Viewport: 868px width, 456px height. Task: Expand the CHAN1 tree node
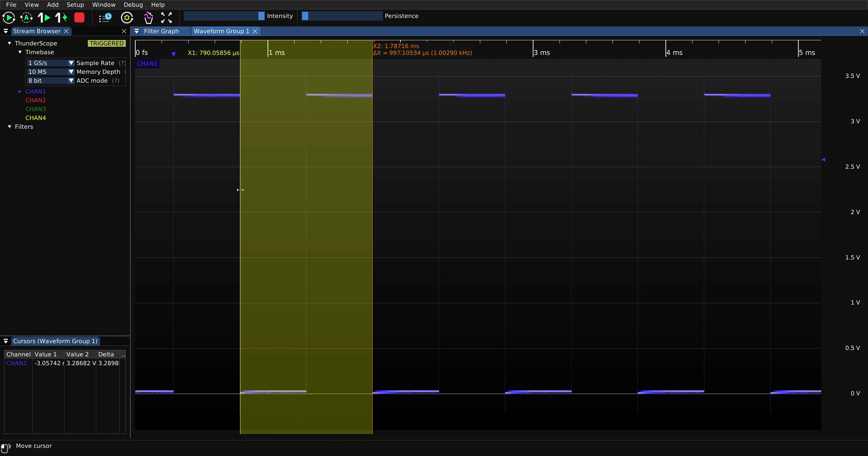point(20,91)
